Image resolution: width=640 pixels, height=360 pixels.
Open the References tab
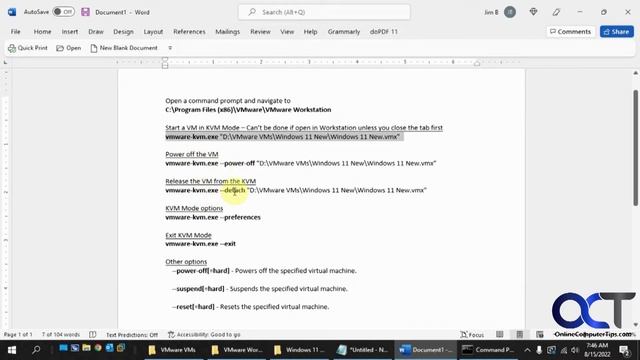189,31
